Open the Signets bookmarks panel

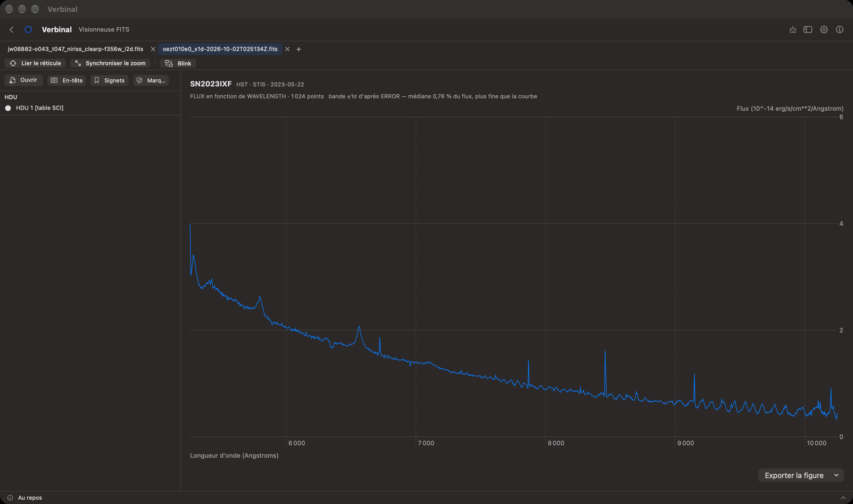coord(109,80)
